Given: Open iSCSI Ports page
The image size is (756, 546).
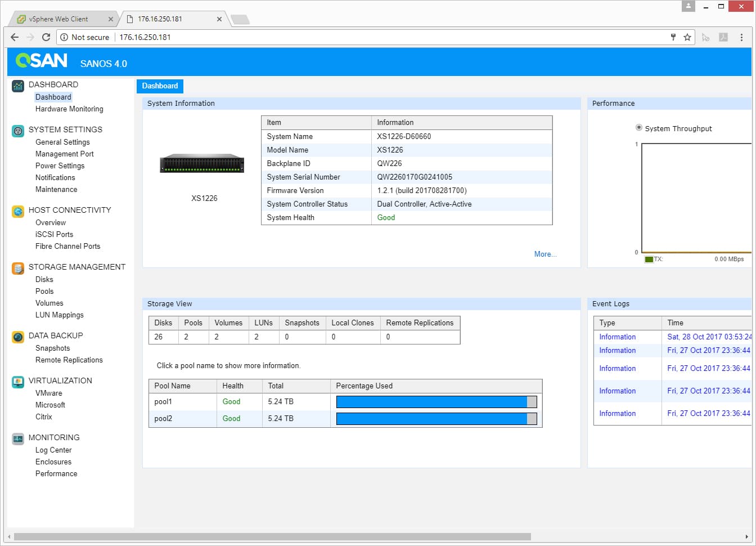Looking at the screenshot, I should pyautogui.click(x=54, y=235).
